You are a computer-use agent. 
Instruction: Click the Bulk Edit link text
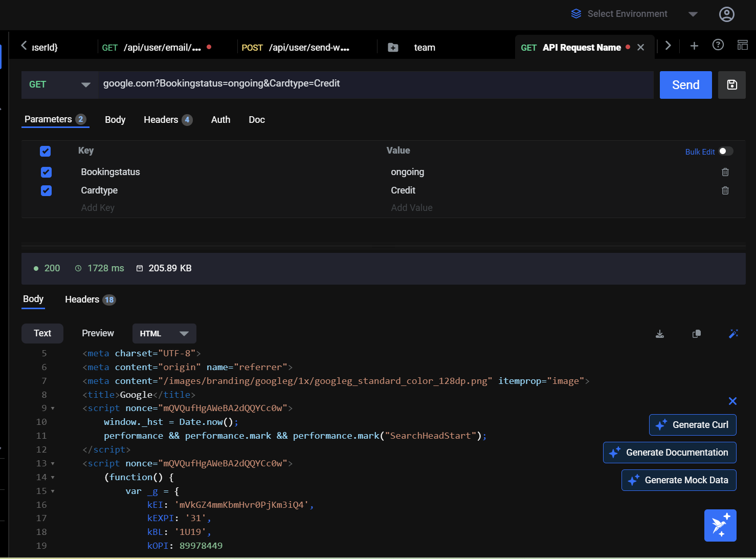700,152
